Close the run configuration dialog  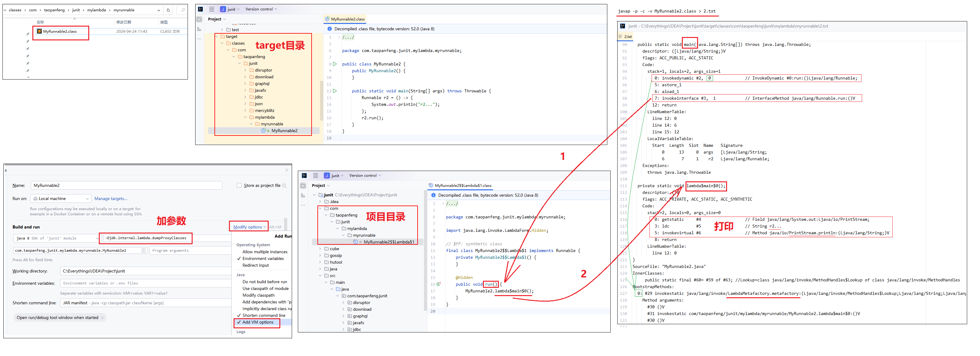(x=287, y=170)
